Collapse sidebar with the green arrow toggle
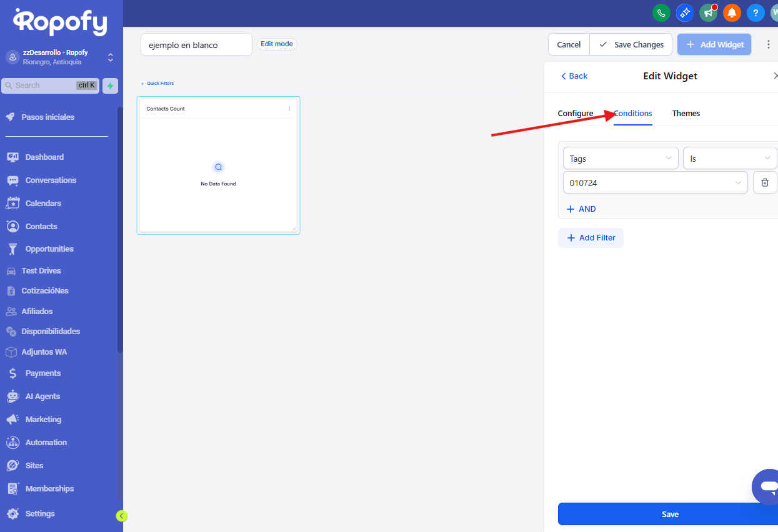Viewport: 778px width, 532px height. pyautogui.click(x=122, y=516)
